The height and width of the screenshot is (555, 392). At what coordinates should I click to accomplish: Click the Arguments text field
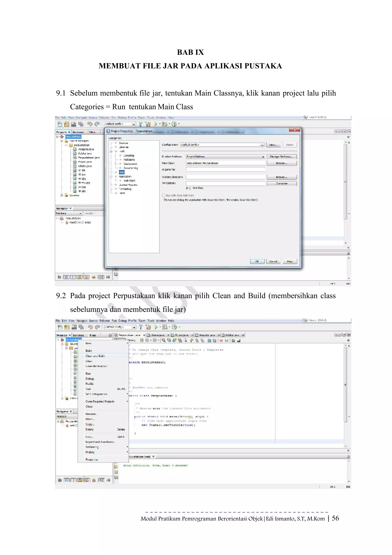(x=225, y=169)
